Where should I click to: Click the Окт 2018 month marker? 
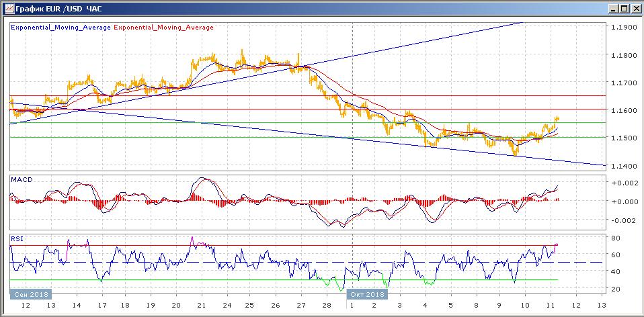pyautogui.click(x=367, y=293)
